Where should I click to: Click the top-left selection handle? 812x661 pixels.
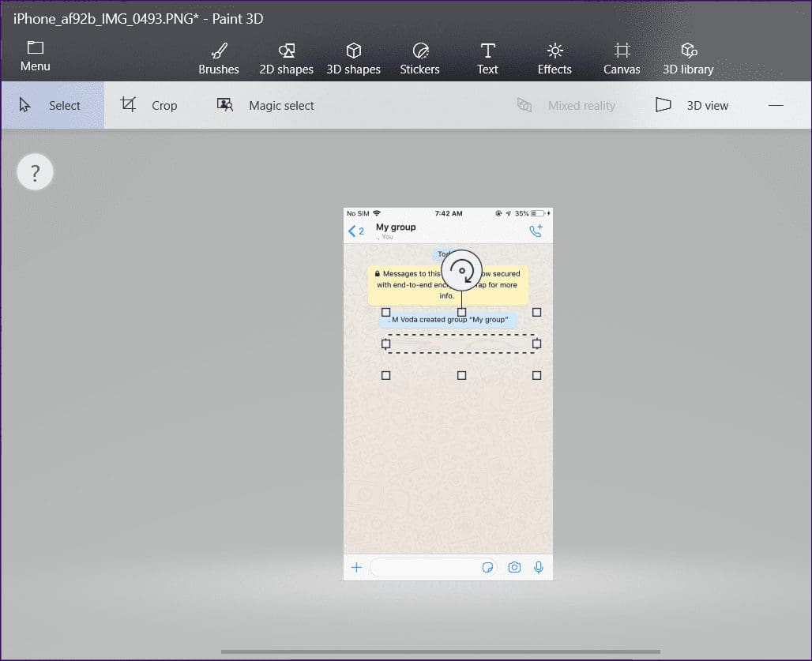(385, 312)
